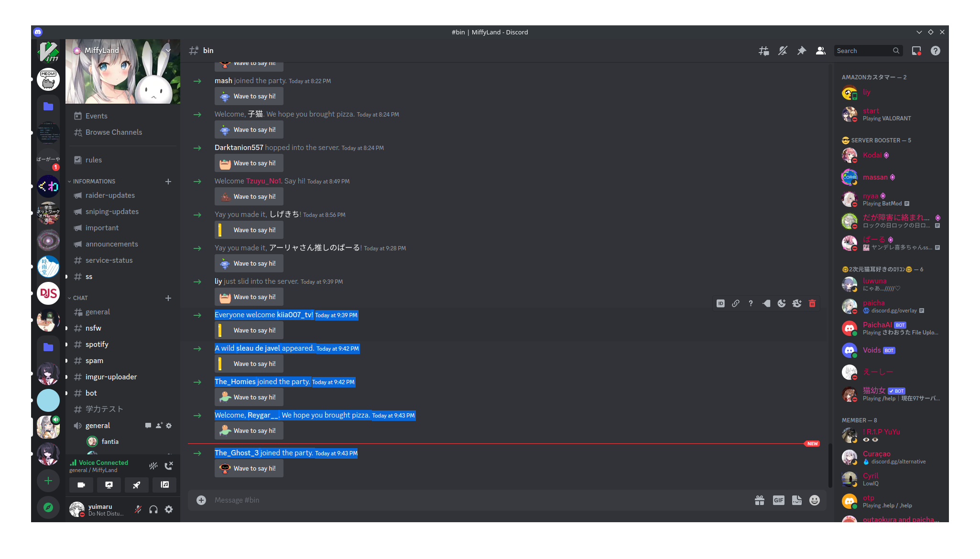
Task: Disconnect from voice channel
Action: pyautogui.click(x=169, y=466)
